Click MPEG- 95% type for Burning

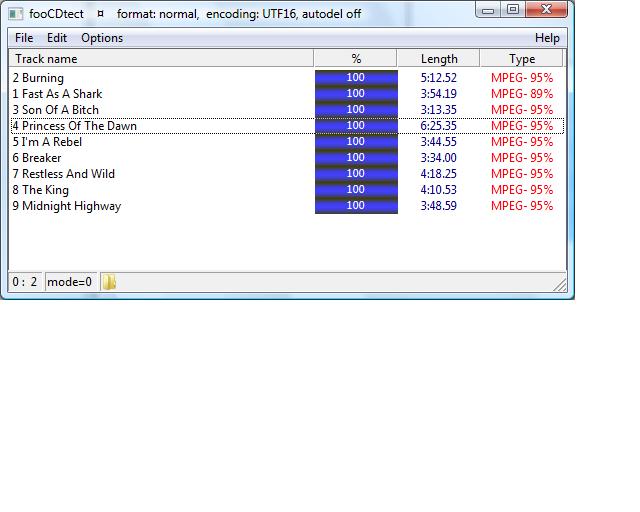pyautogui.click(x=522, y=78)
